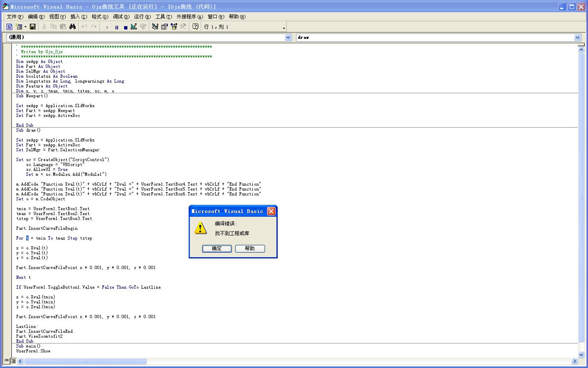Save the macro with the floppy icon

click(33, 27)
